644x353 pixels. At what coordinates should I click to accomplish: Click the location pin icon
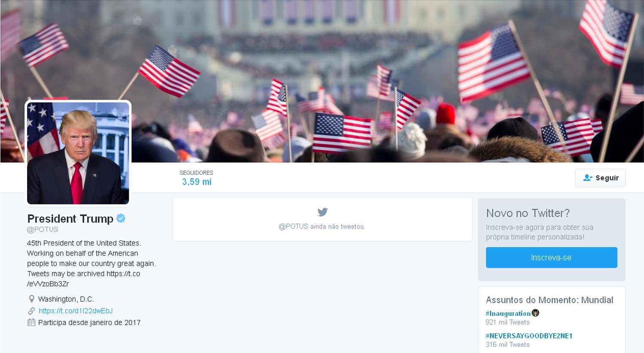tap(31, 299)
